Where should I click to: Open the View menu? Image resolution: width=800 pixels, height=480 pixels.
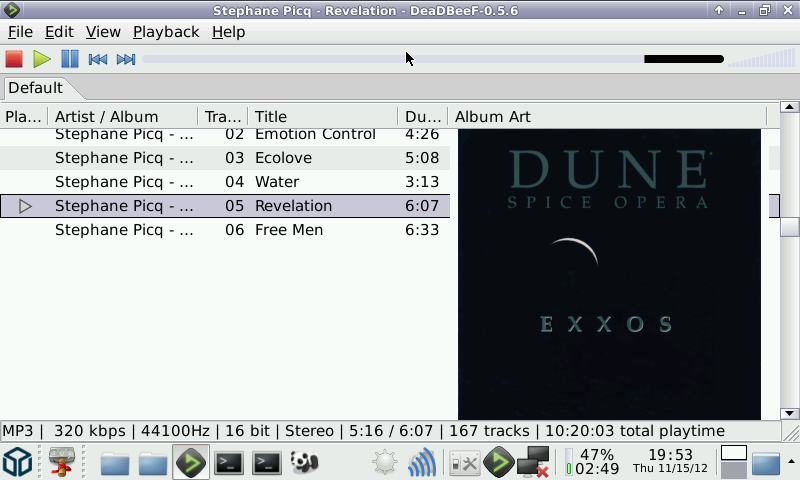tap(103, 32)
